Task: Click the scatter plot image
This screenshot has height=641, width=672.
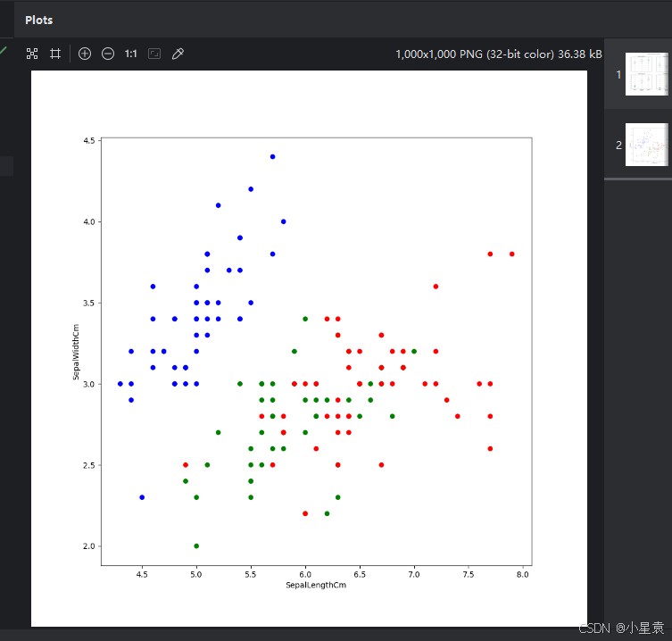Action: tap(309, 348)
